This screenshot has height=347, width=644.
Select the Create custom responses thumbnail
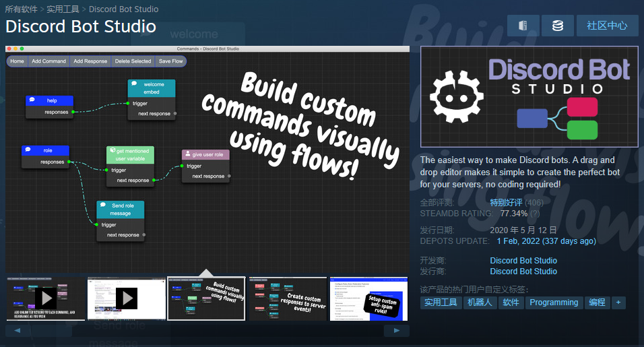288,298
